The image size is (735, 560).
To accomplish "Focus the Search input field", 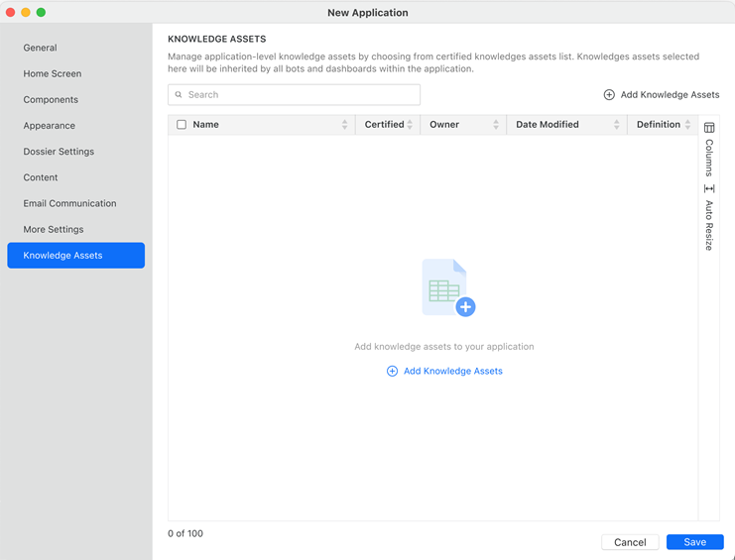I will (x=298, y=95).
